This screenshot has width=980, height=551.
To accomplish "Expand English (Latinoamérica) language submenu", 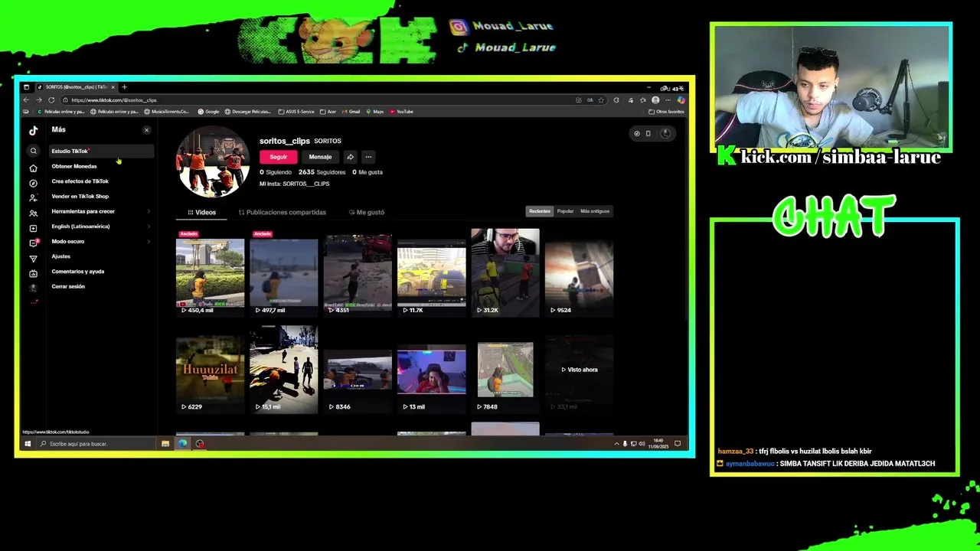I will pyautogui.click(x=101, y=227).
